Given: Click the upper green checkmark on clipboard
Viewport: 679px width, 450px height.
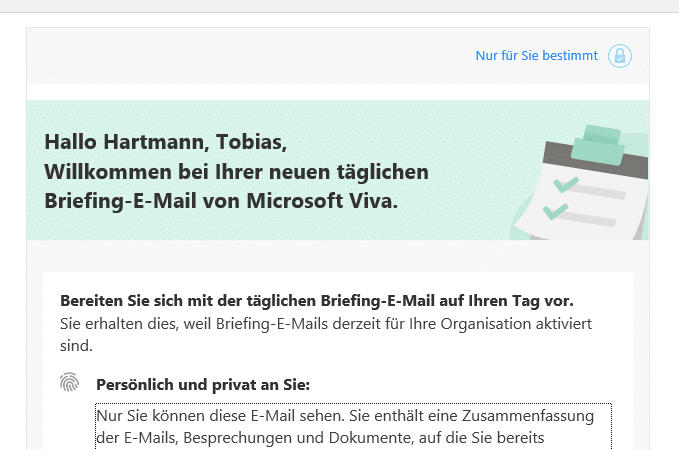Looking at the screenshot, I should tap(566, 183).
